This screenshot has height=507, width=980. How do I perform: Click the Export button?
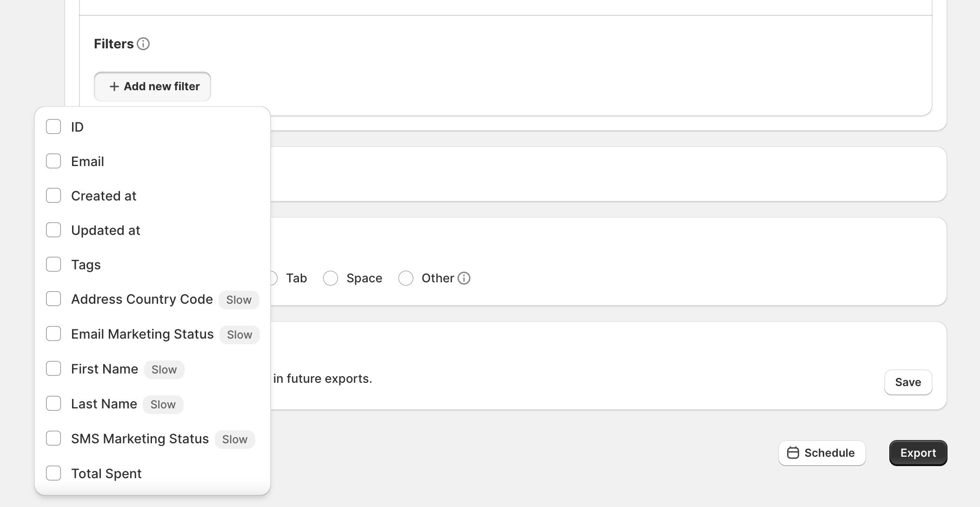pyautogui.click(x=918, y=453)
